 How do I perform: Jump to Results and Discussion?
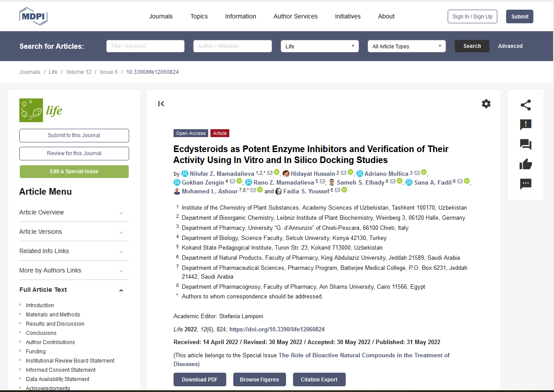click(x=55, y=324)
